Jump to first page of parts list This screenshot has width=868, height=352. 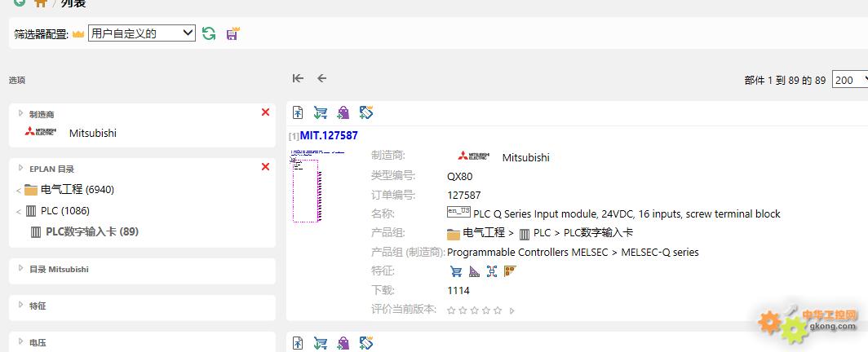298,78
